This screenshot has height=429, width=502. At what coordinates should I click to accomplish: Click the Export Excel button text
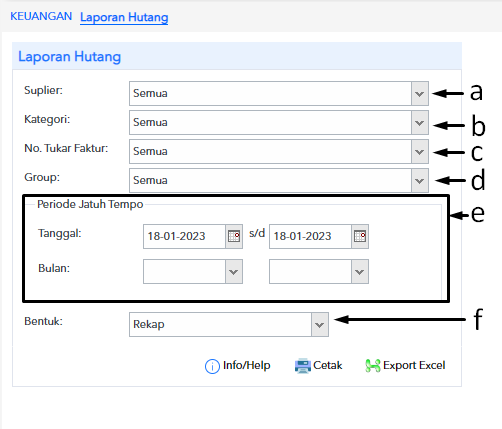tap(414, 365)
